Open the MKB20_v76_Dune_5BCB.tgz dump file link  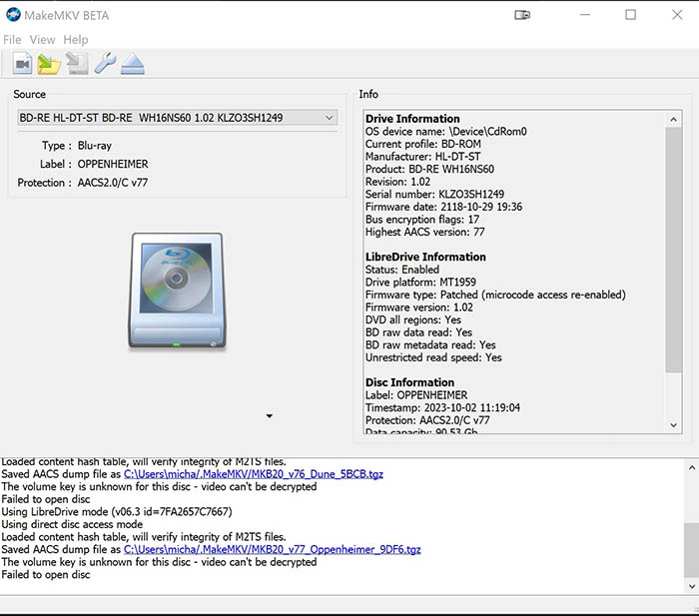(254, 474)
